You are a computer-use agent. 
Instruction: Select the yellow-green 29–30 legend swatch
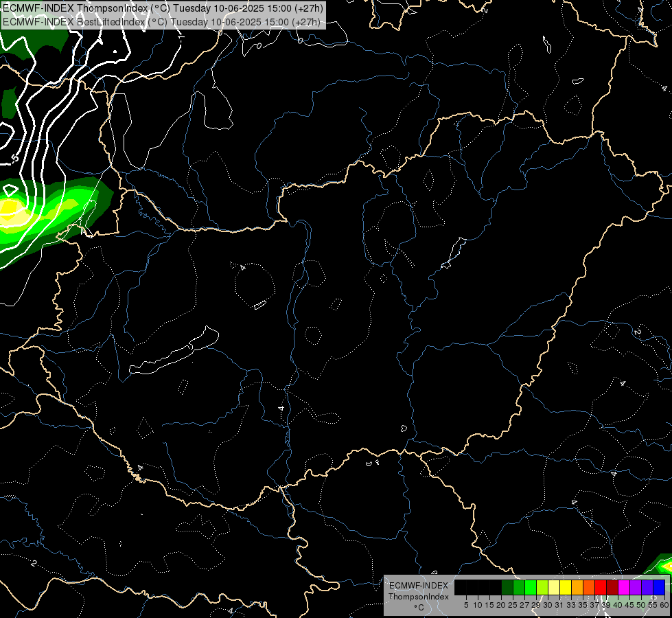point(542,587)
